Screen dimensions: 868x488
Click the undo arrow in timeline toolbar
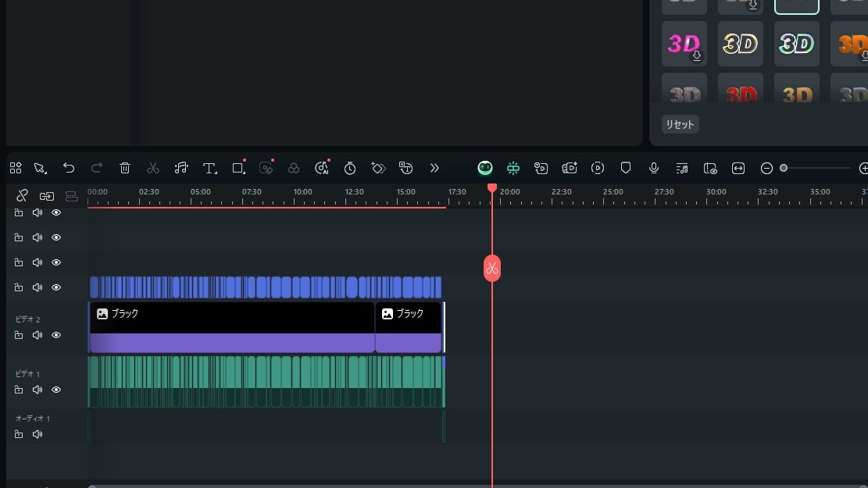click(x=69, y=168)
